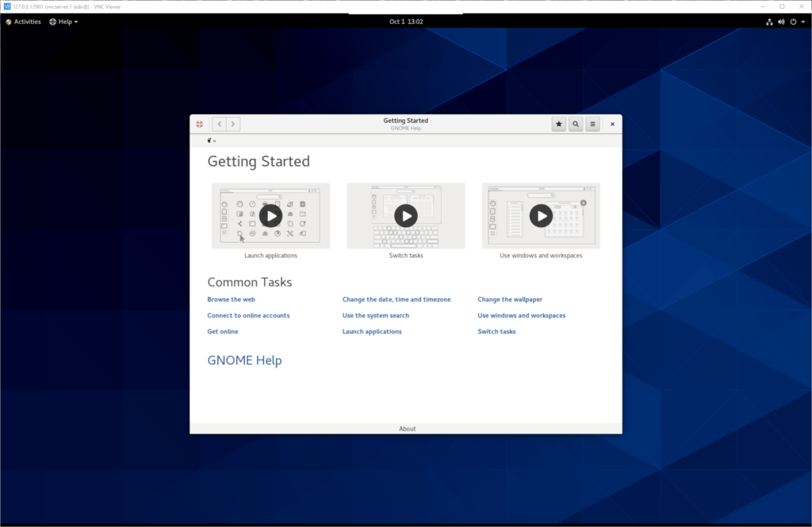
Task: Click the network icon in the top bar
Action: 768,21
